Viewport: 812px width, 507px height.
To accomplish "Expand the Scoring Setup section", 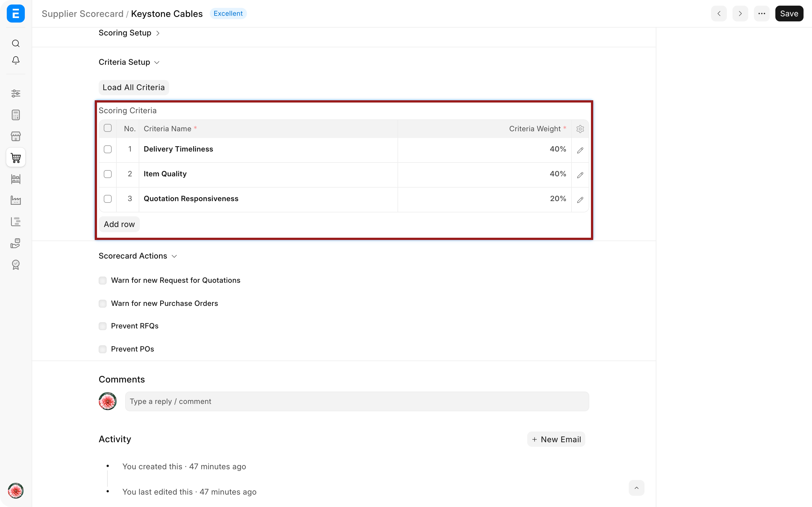I will [x=129, y=33].
